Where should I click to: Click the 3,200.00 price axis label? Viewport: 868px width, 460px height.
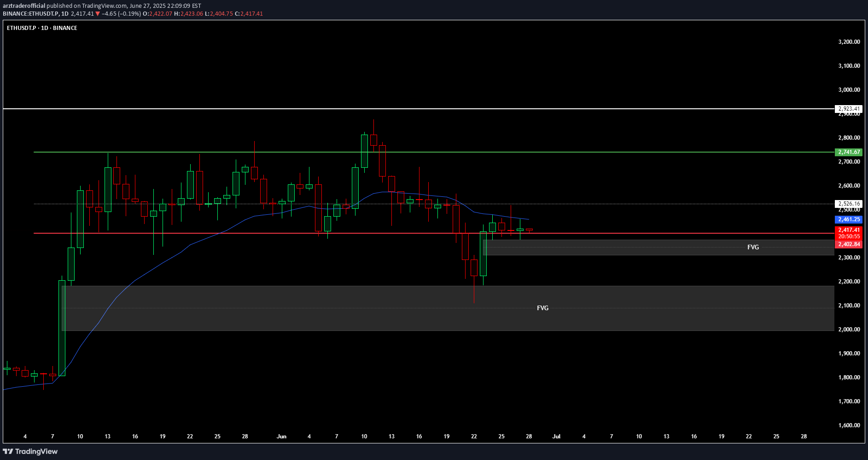click(x=849, y=42)
